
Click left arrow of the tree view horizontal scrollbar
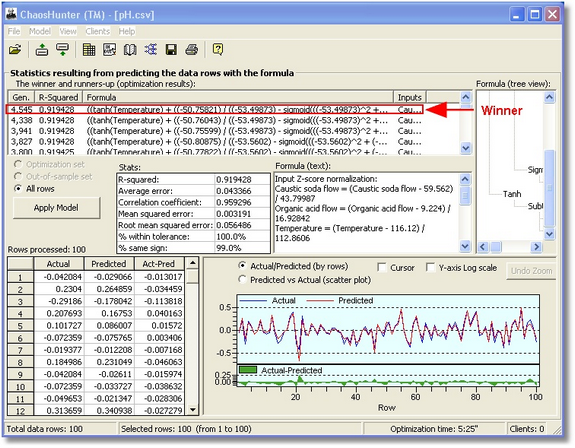click(483, 247)
